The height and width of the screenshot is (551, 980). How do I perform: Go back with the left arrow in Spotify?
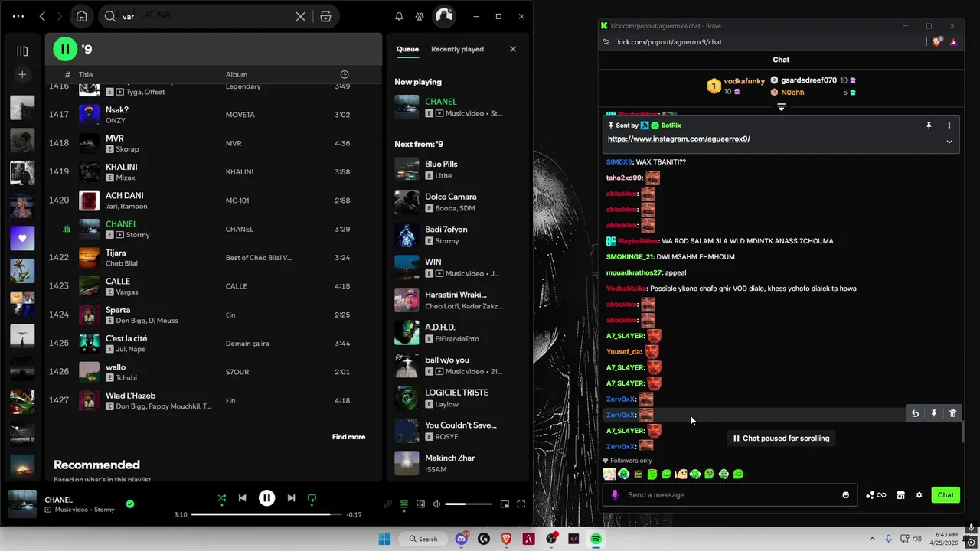42,16
